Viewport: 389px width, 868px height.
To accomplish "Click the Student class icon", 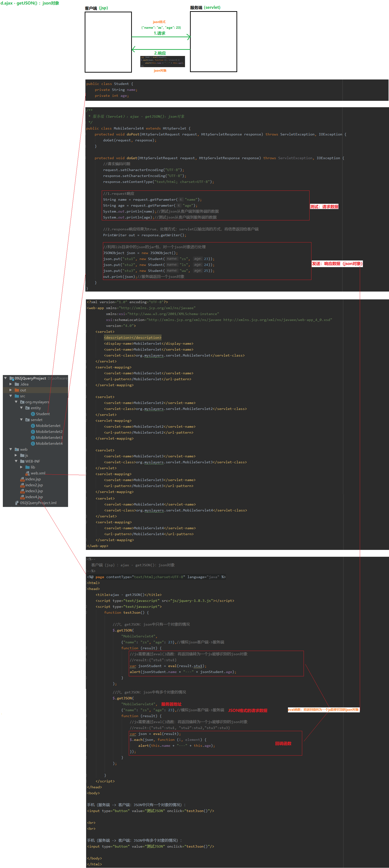I will (33, 414).
